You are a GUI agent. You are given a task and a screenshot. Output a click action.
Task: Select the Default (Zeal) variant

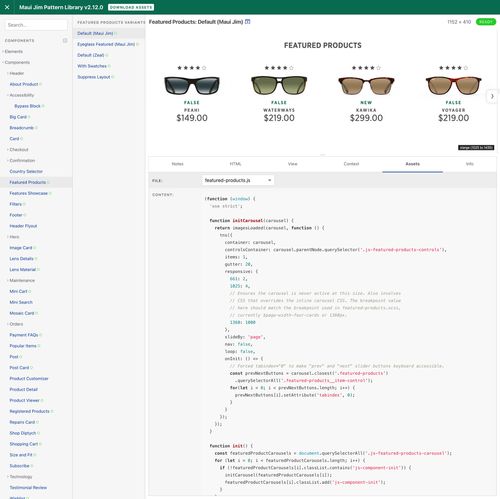point(91,55)
